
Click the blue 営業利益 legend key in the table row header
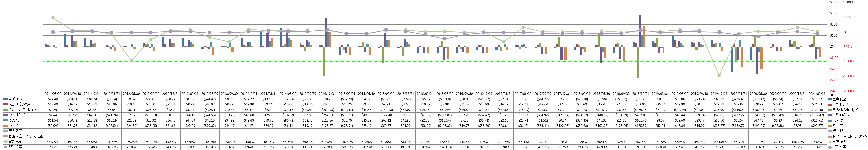(x=5, y=99)
